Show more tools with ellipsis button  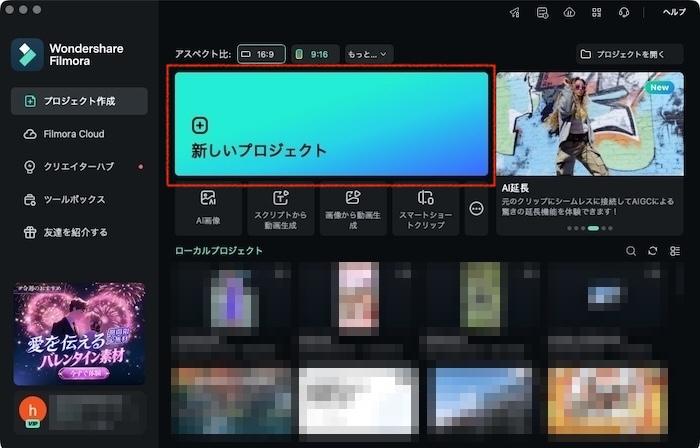(x=476, y=208)
